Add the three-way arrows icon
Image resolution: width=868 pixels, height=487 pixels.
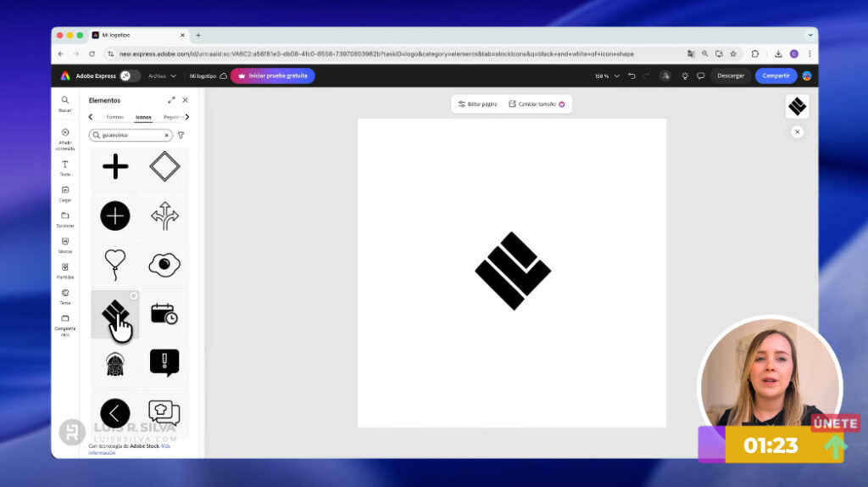pos(164,216)
